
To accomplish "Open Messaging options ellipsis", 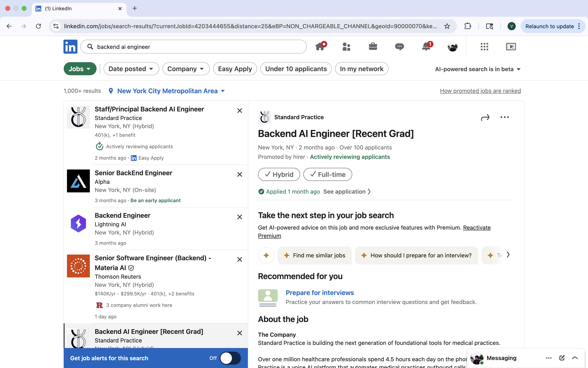I will click(549, 358).
